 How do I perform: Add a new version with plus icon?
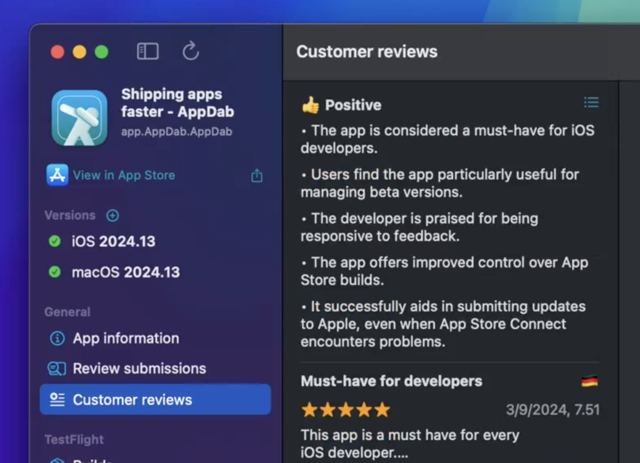113,215
